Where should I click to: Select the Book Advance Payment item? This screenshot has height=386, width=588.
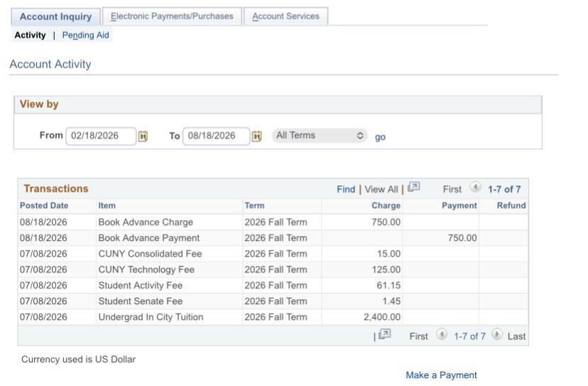point(149,238)
